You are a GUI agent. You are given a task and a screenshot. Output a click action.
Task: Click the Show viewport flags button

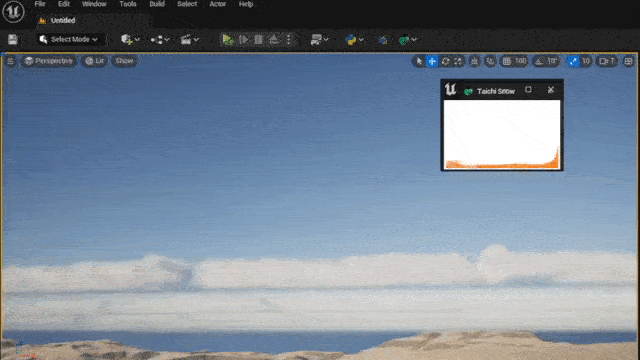pos(124,61)
